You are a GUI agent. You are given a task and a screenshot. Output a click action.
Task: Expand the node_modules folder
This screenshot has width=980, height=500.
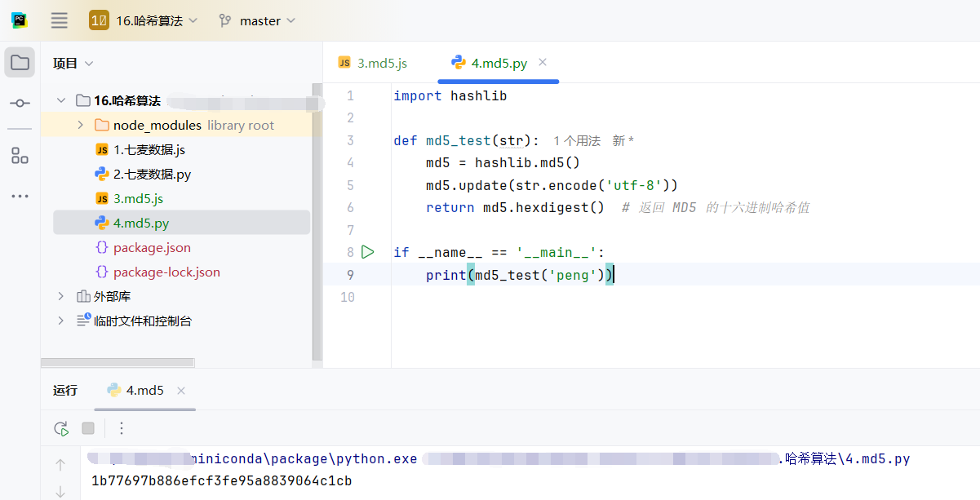[x=80, y=125]
